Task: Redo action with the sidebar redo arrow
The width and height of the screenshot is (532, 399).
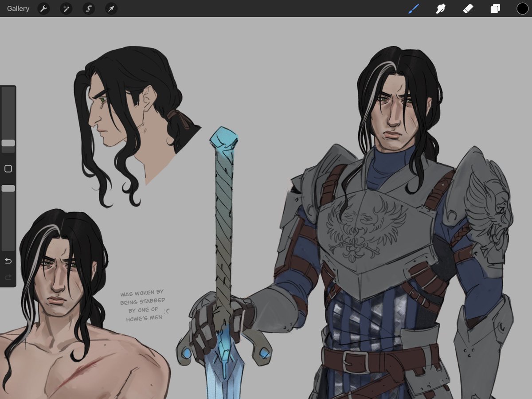Action: click(x=8, y=278)
